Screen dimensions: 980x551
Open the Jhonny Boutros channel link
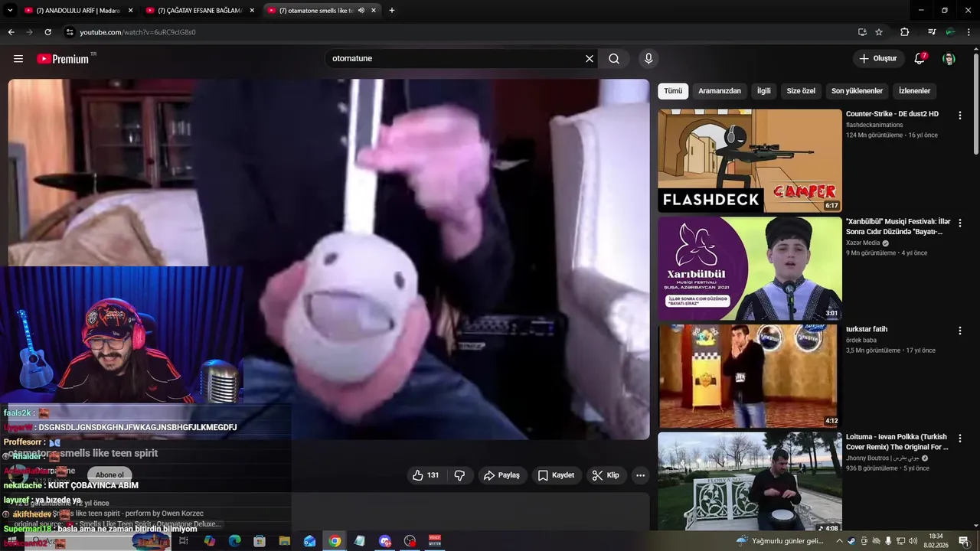[882, 458]
